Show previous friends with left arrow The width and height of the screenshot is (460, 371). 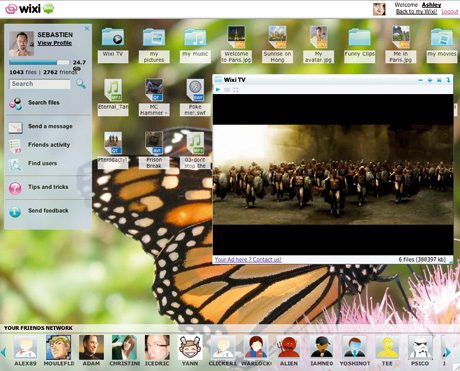pos(4,352)
